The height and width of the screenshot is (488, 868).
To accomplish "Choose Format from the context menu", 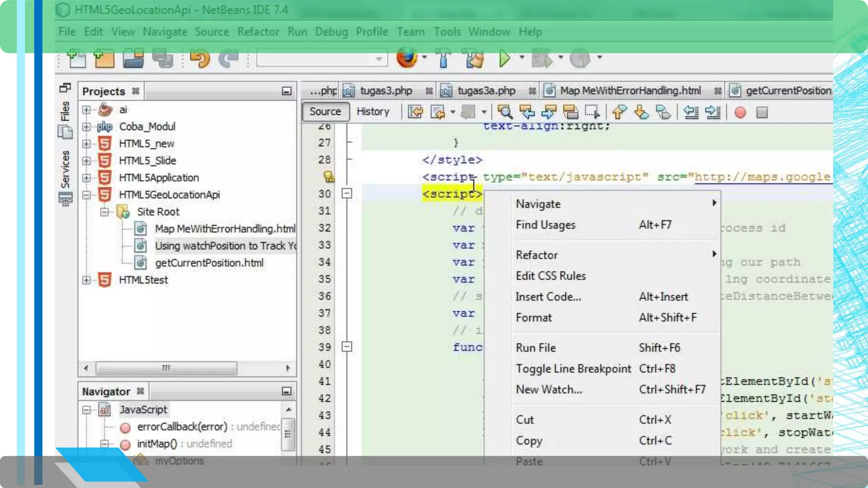I will pyautogui.click(x=534, y=318).
